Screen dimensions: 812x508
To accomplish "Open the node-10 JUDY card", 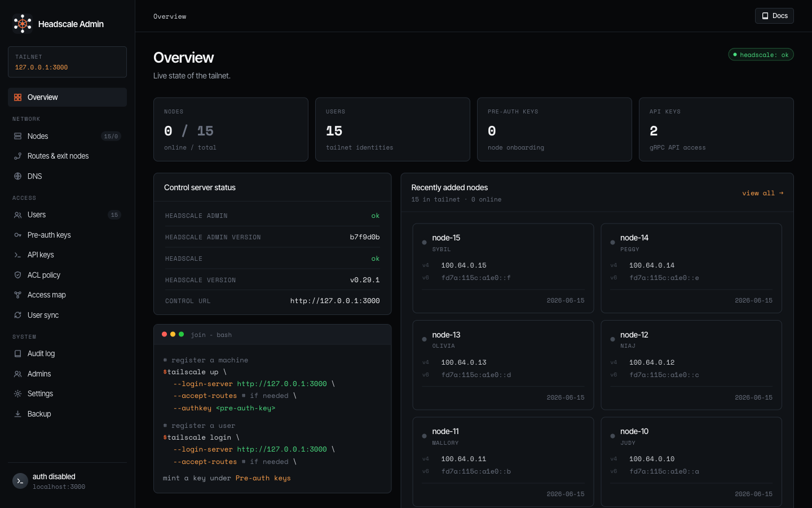I will (691, 462).
